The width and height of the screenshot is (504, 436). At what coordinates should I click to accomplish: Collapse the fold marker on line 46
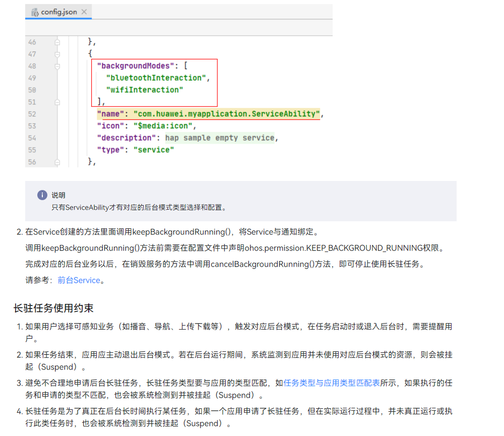click(x=57, y=42)
